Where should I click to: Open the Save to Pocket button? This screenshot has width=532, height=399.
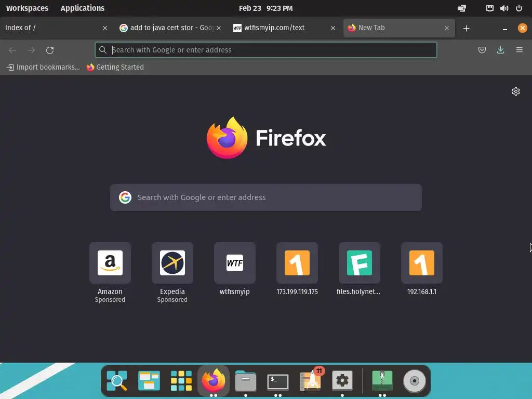[482, 50]
